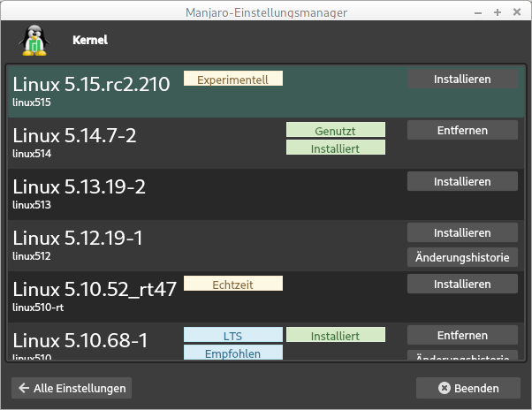This screenshot has height=410, width=532.
Task: Click the Empfohlen badge
Action: coord(233,353)
